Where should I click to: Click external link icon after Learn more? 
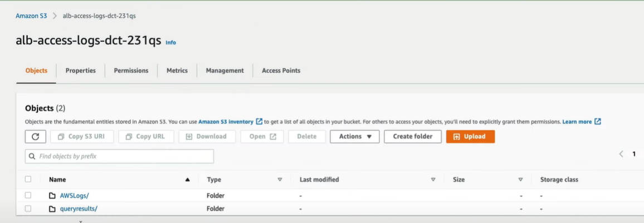[598, 122]
